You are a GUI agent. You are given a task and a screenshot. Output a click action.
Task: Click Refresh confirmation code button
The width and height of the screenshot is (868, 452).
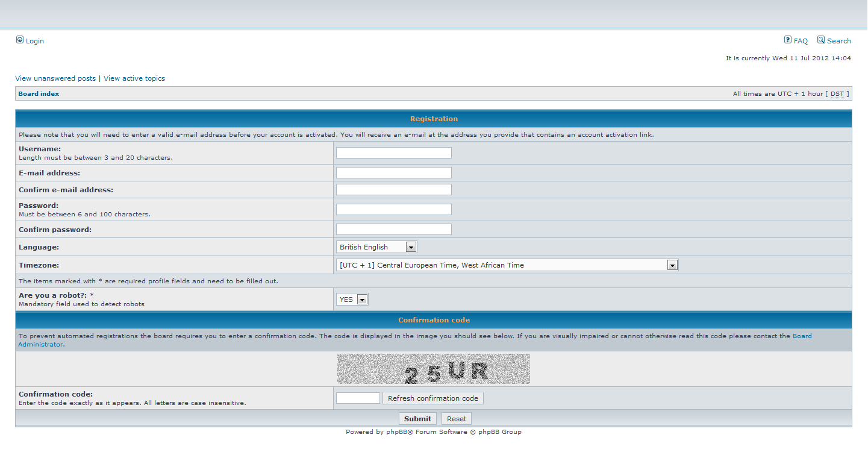click(432, 398)
